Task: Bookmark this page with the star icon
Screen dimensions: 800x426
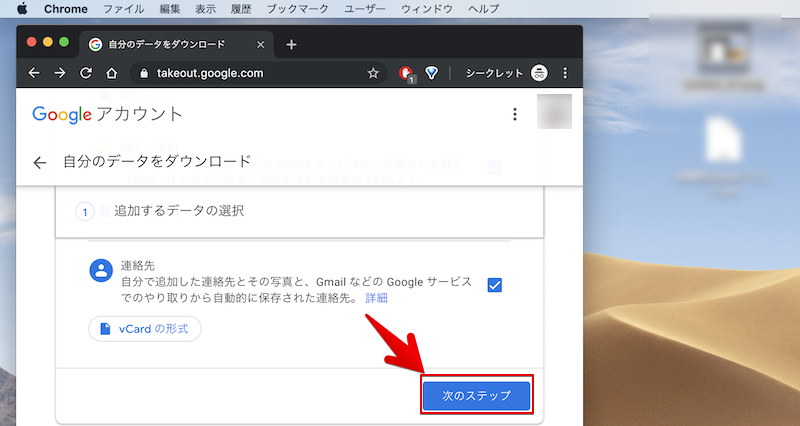Action: [373, 73]
